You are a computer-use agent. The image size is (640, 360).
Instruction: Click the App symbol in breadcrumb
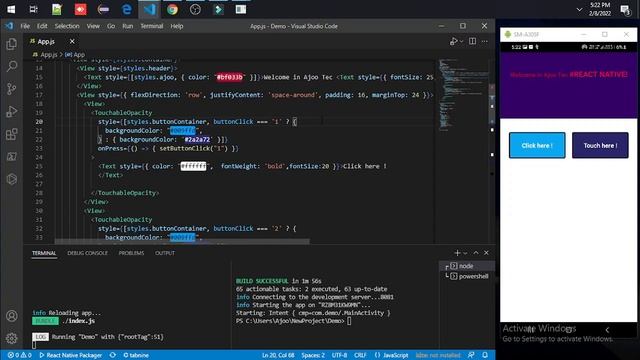(x=75, y=54)
